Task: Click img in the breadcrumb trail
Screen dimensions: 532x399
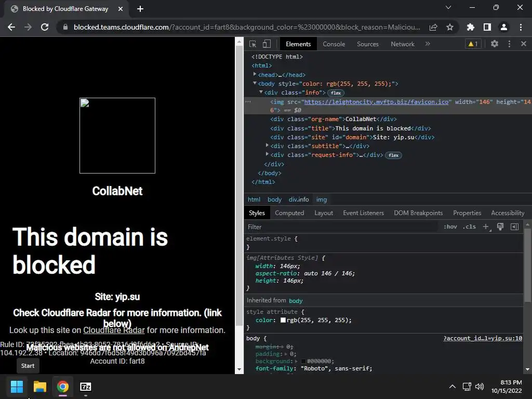Action: [322, 199]
